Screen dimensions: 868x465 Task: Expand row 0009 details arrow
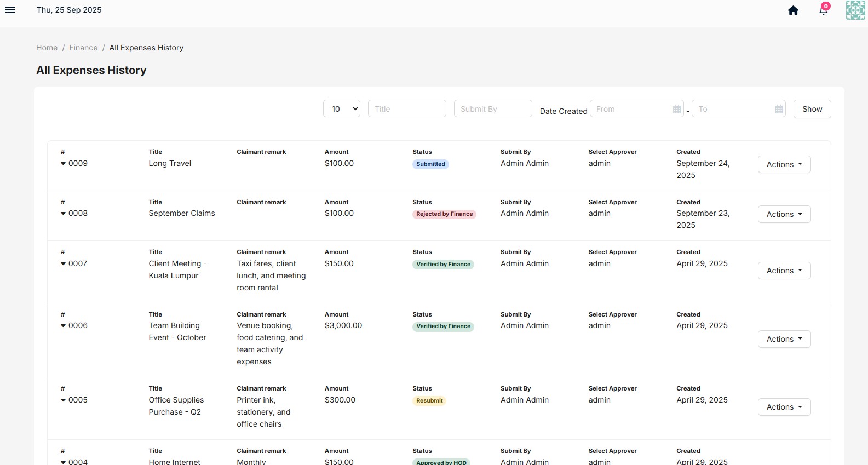[63, 164]
